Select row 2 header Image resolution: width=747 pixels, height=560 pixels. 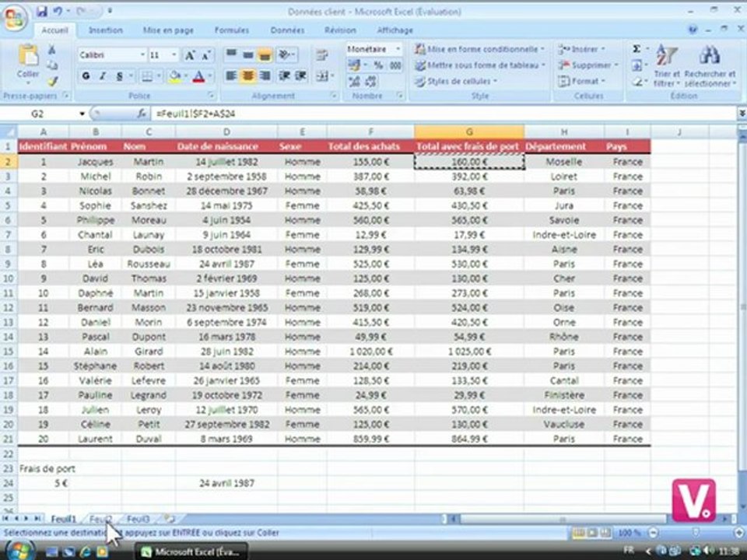[x=9, y=162]
